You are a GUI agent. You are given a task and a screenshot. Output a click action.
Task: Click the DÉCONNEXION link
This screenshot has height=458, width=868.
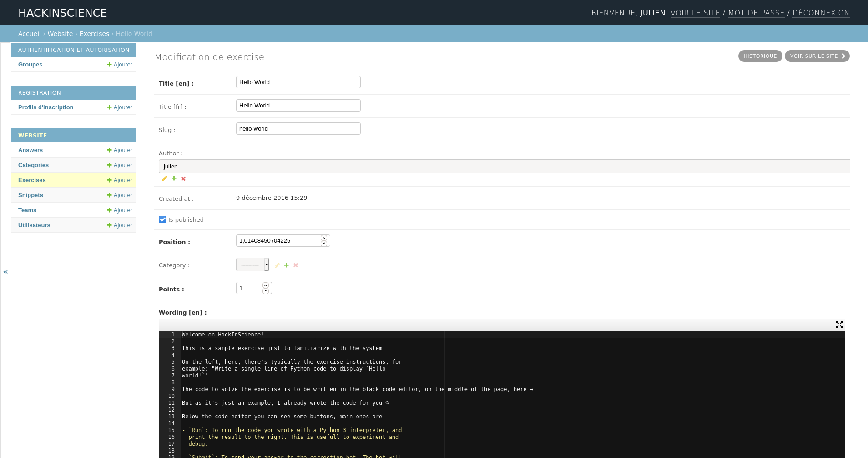tap(821, 13)
